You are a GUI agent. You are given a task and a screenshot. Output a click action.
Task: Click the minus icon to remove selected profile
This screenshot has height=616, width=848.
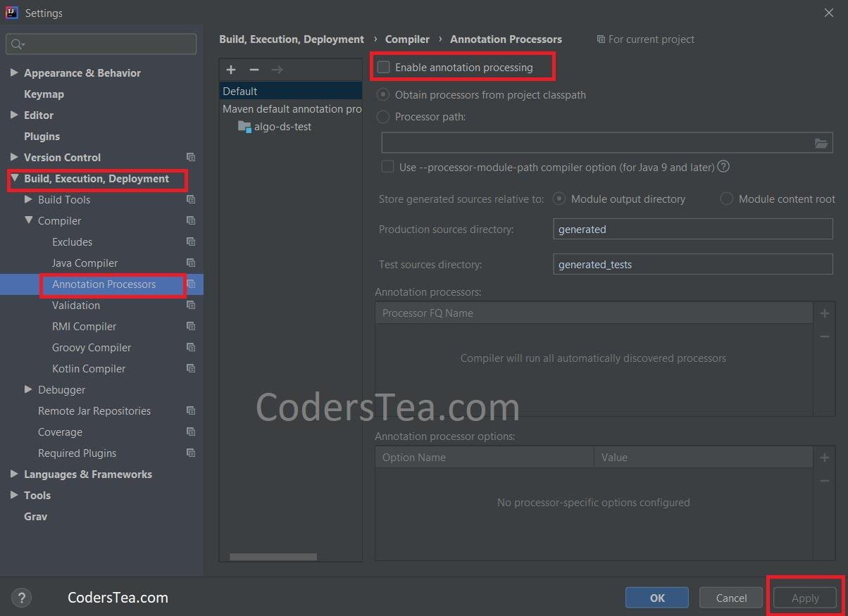click(x=254, y=70)
